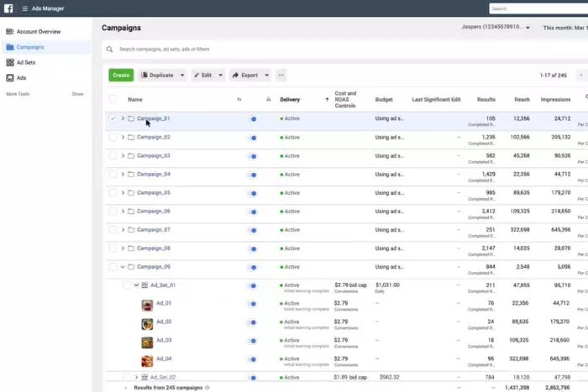This screenshot has height=392, width=588.
Task: Click the warning triangle column header icon
Action: click(x=269, y=99)
